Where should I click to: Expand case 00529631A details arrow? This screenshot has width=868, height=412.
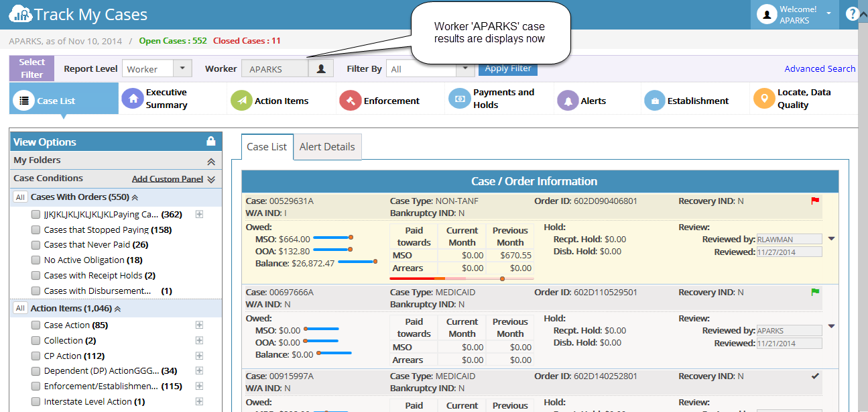tap(832, 238)
